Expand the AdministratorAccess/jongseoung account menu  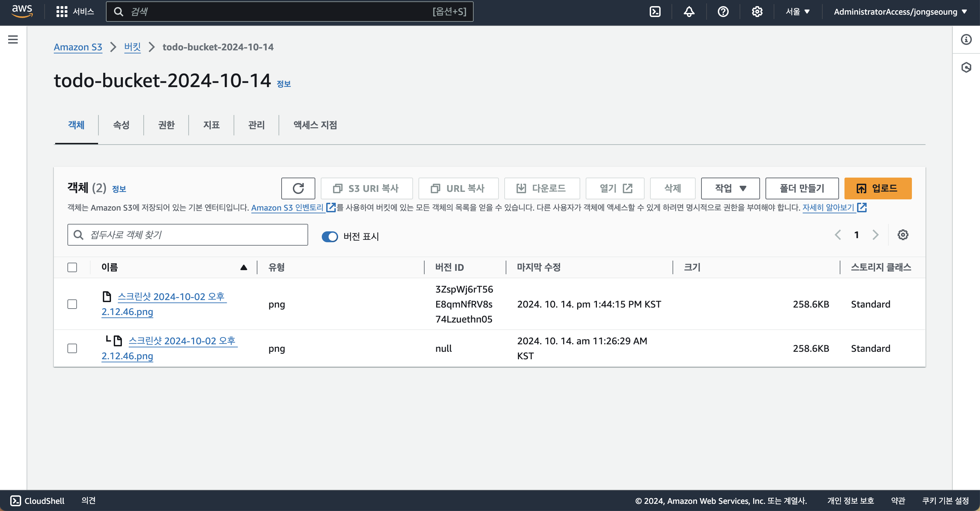click(x=900, y=12)
